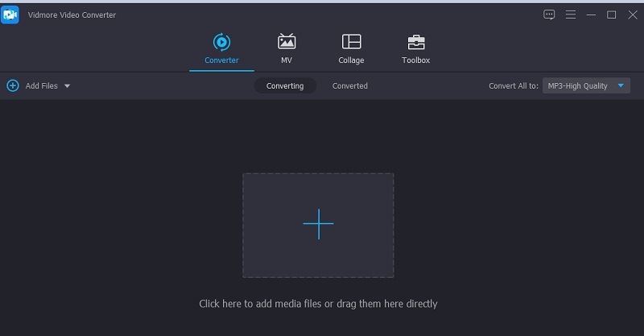The width and height of the screenshot is (644, 336).
Task: Click the Vidmore app logo icon
Action: [10, 15]
